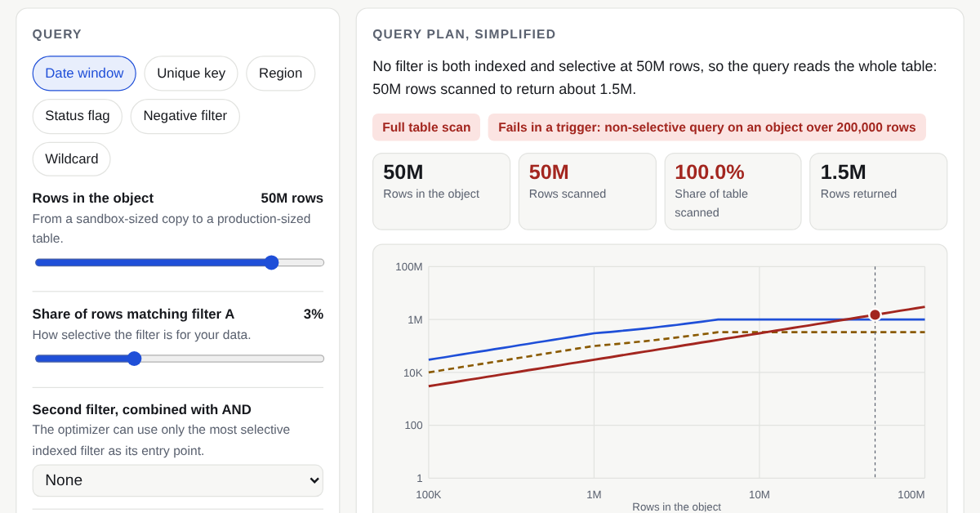Open the Second filter dropdown showing None
Screen dimensions: 980x513
(178, 480)
